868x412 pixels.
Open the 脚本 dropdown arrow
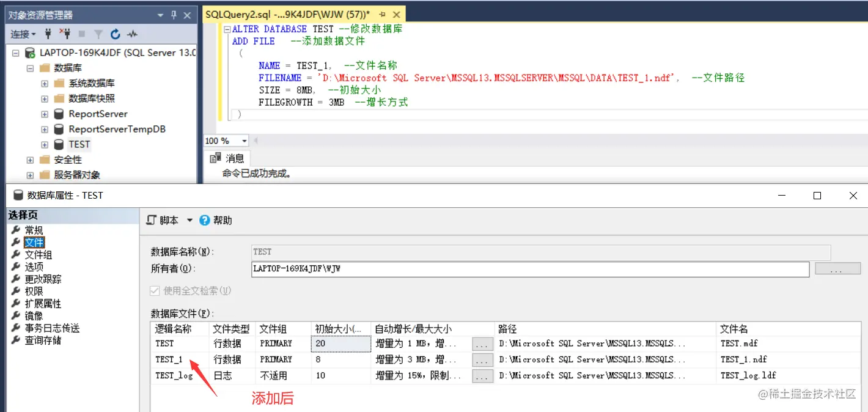189,220
